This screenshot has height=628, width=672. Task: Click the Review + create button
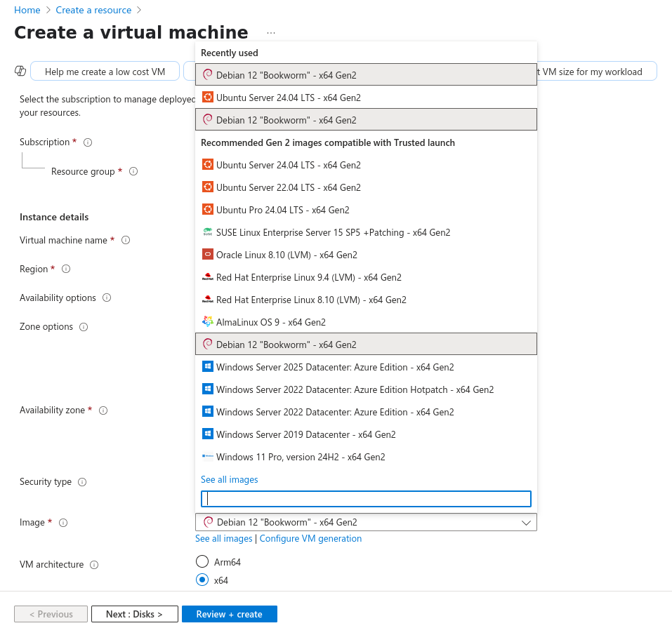pos(229,614)
